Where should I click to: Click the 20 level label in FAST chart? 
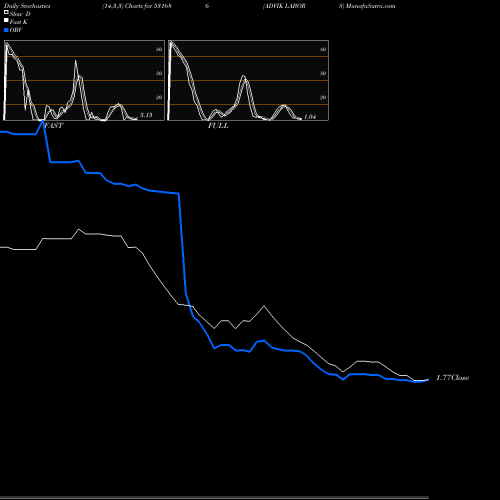[159, 98]
